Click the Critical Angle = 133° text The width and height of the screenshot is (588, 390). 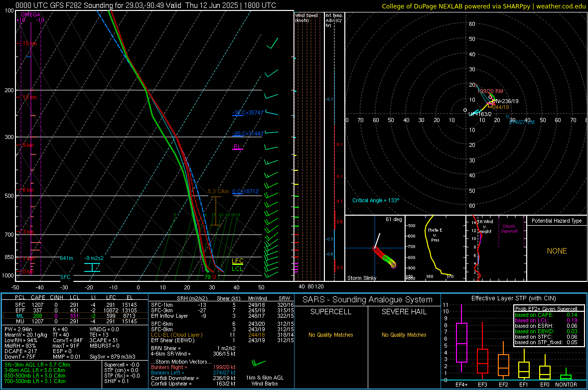tap(376, 200)
